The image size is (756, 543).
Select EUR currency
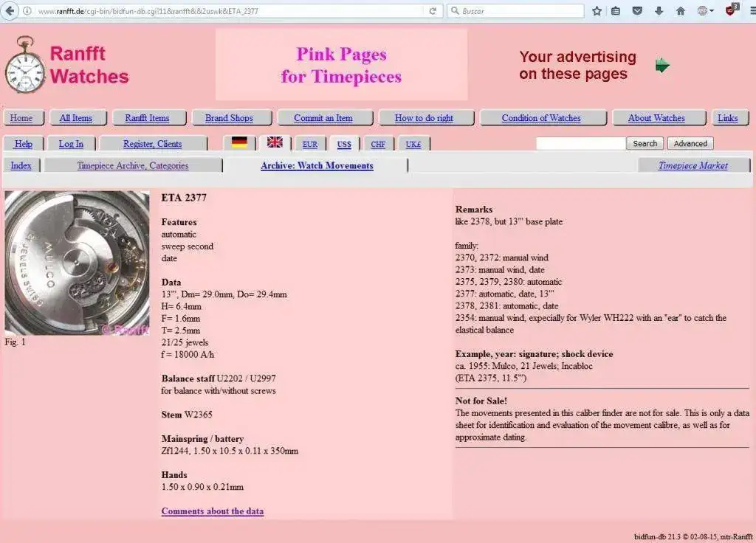coord(310,144)
